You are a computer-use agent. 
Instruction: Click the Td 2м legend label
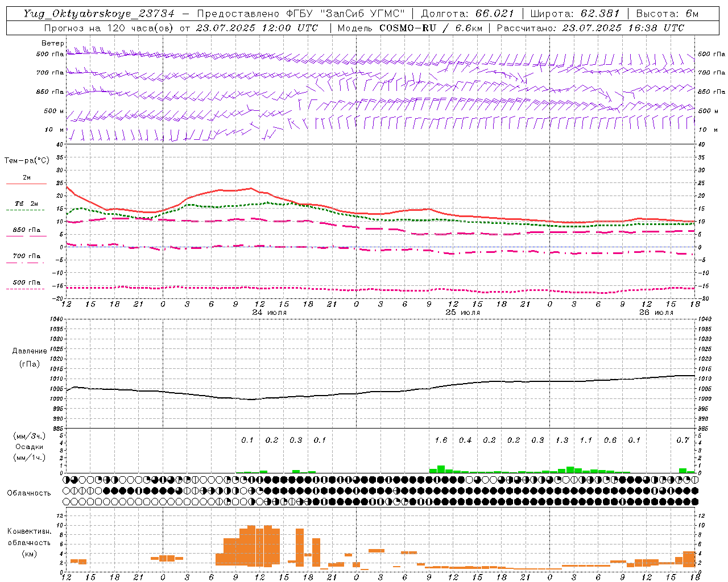click(x=27, y=203)
